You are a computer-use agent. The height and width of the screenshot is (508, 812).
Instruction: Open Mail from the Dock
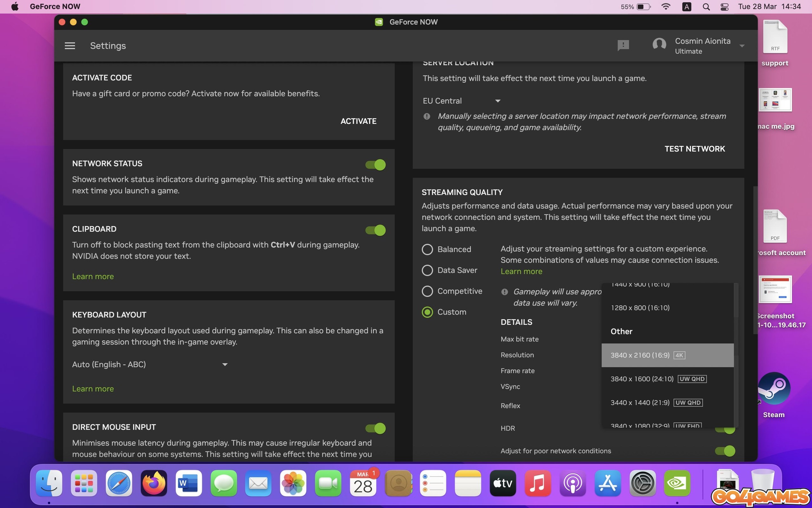258,483
